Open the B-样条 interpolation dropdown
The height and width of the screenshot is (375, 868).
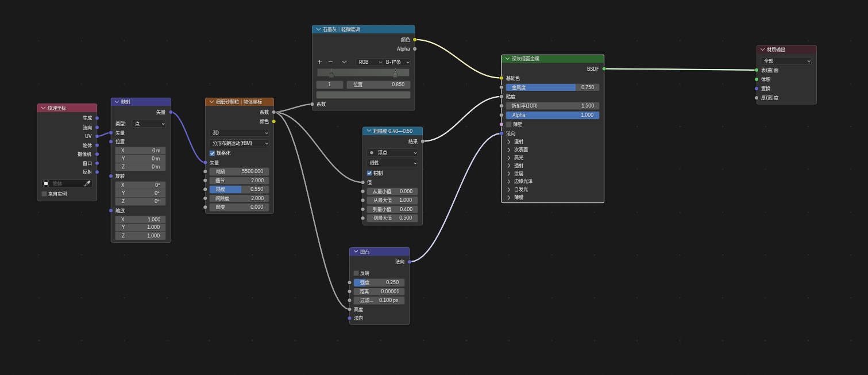pyautogui.click(x=398, y=62)
